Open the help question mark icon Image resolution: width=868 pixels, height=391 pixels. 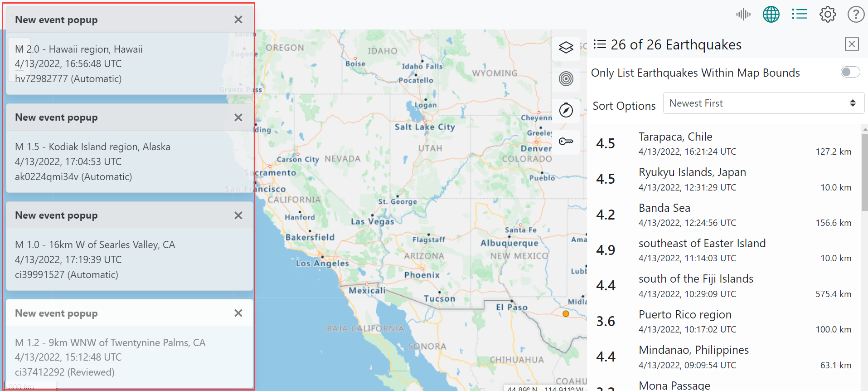click(x=856, y=15)
